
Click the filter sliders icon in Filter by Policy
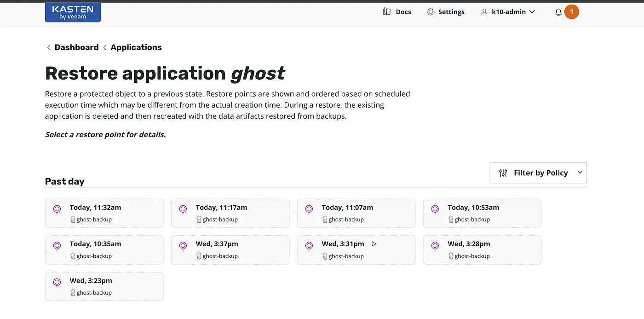pyautogui.click(x=503, y=173)
